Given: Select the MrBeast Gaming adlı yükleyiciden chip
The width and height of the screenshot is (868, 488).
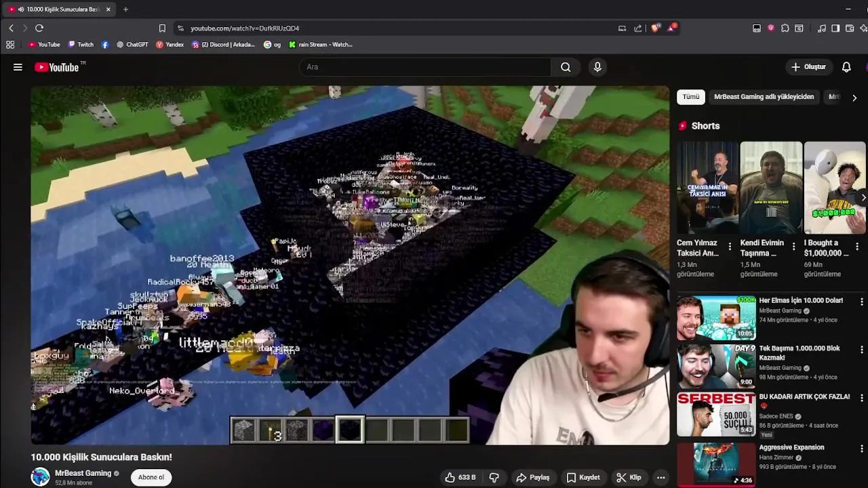Looking at the screenshot, I should tap(764, 97).
